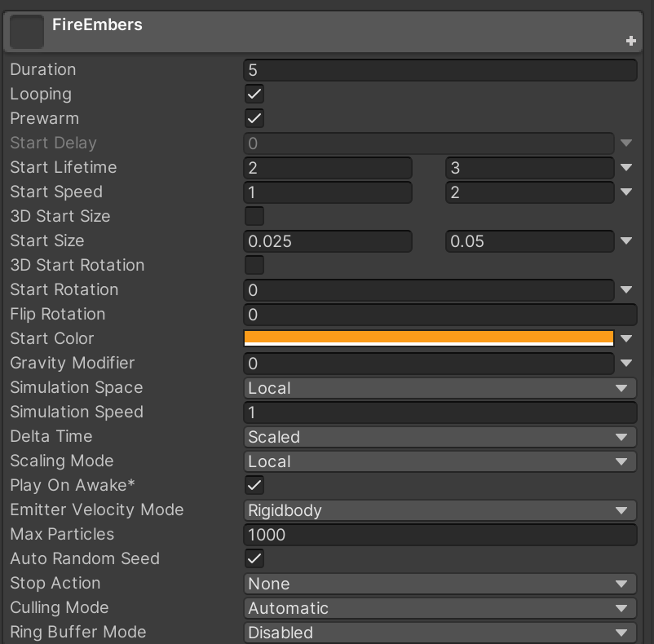The width and height of the screenshot is (654, 644).
Task: Open Start Size mode arrow menu
Action: click(626, 241)
